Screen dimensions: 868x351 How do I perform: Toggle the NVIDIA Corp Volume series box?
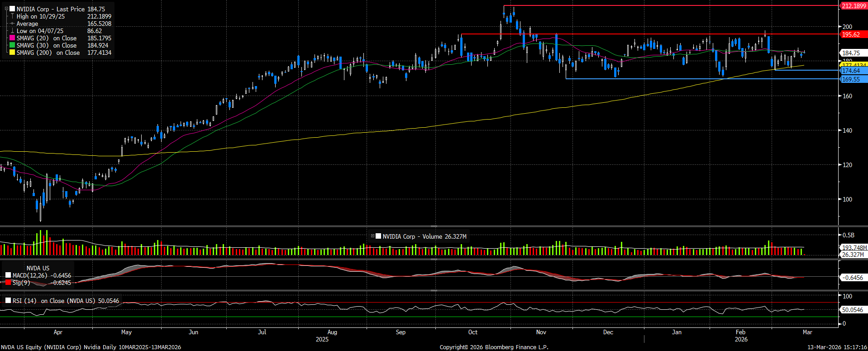click(378, 236)
